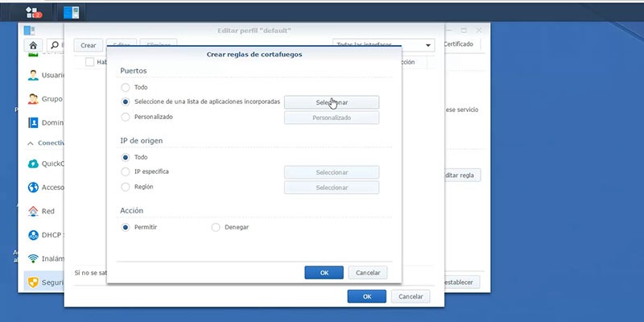Click the Editar regla button behind
This screenshot has height=322, width=644.
click(462, 175)
